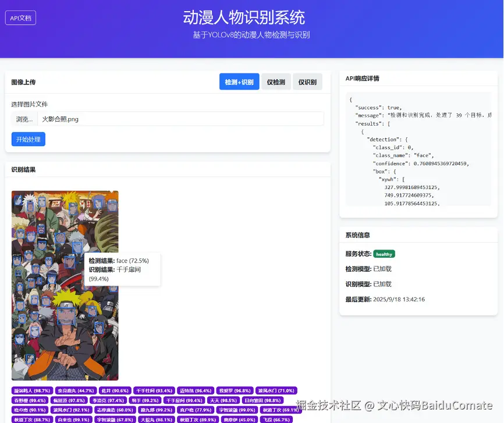Click the 动漫人物识别系统 page title
The image size is (504, 423).
(x=244, y=17)
